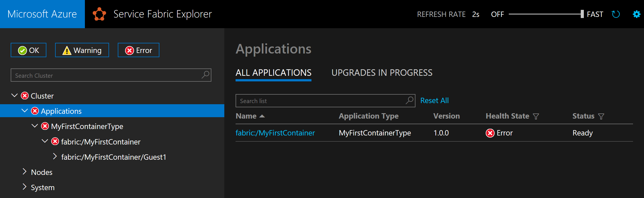Click the Service Fabric Explorer logo icon

click(99, 14)
